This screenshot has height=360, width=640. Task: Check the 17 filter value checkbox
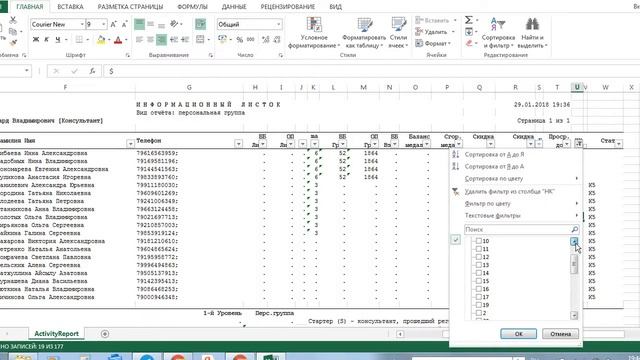coord(479,297)
